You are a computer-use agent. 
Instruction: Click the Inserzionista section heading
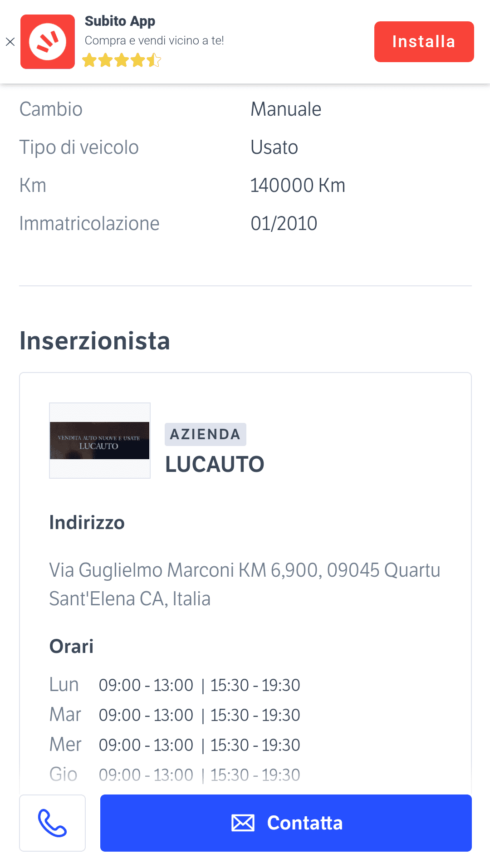(x=94, y=341)
